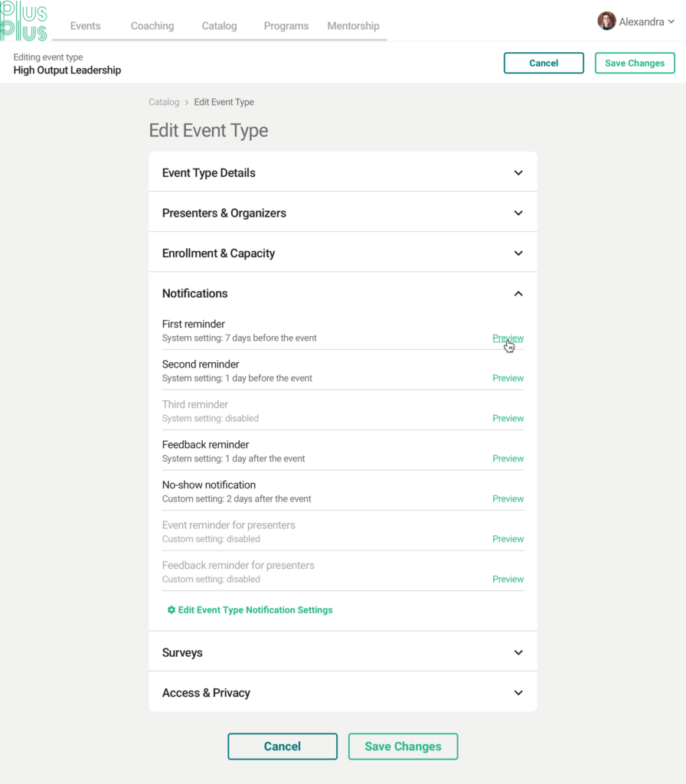Switch to the Coaching tab
Viewport: 686px width, 784px height.
(152, 25)
